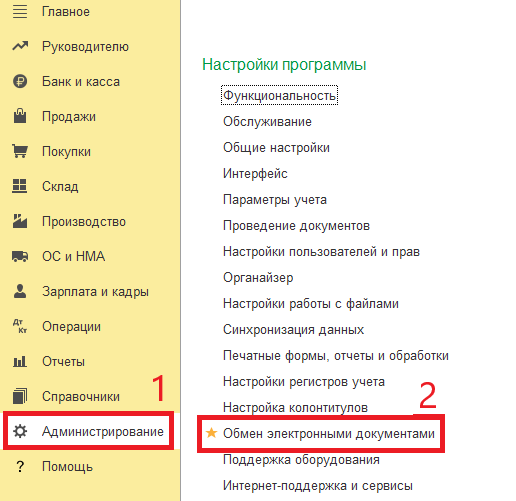Open Настройка колонтитулов link
This screenshot has width=516, height=501.
click(295, 408)
